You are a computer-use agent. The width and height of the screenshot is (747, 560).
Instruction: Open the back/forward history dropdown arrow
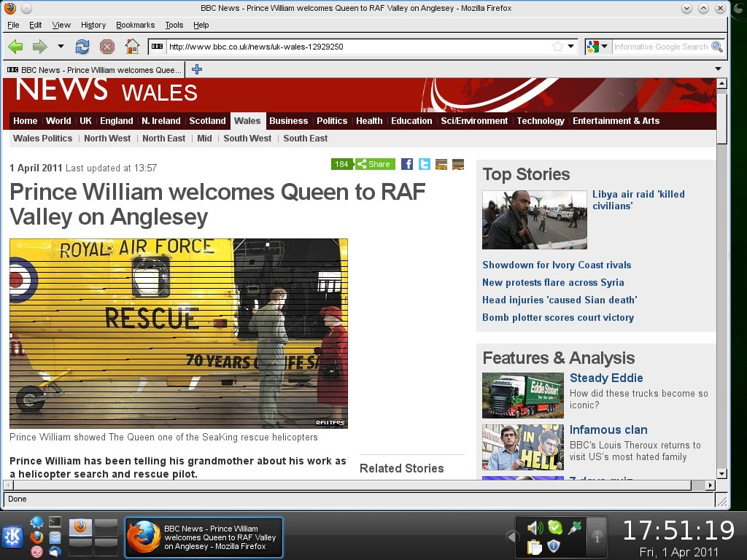pyautogui.click(x=61, y=47)
